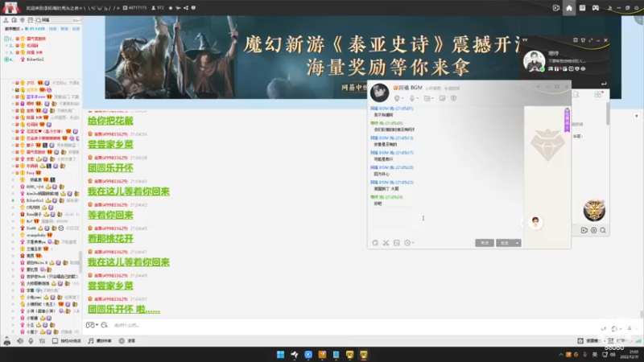Screen dimensions: 644x362
Task: Open the lightbulb dropdown in BGM chat header
Action: coord(398,98)
